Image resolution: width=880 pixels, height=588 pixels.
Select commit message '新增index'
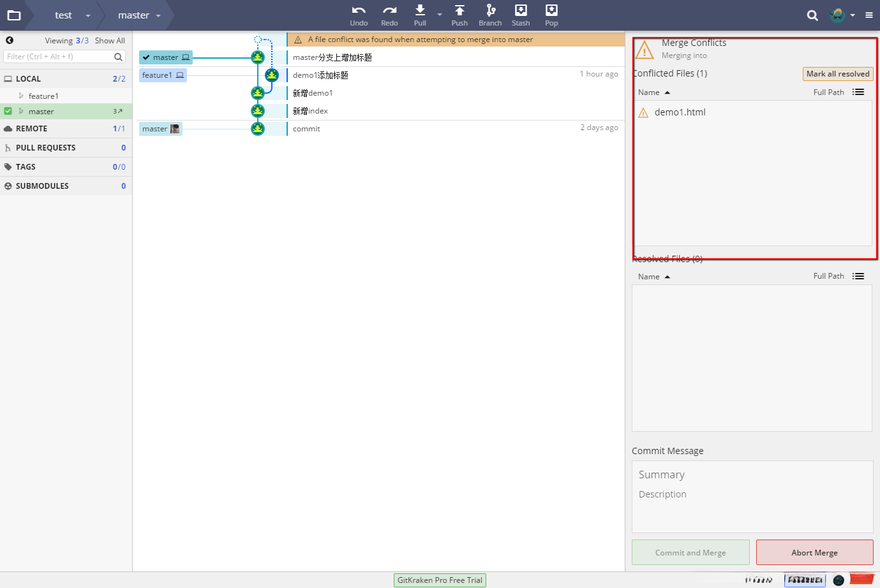pyautogui.click(x=310, y=111)
